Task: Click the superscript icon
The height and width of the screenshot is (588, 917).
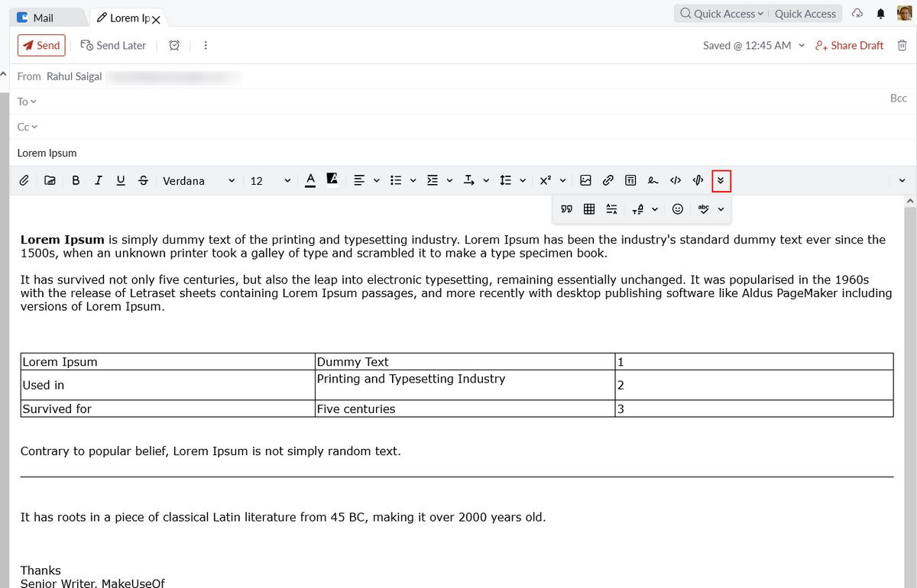Action: click(546, 180)
